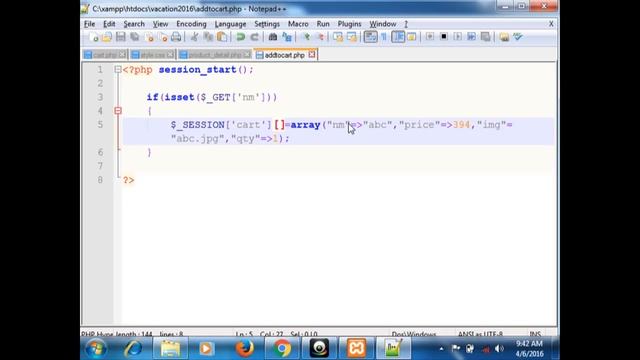Open the Encoding menu

click(x=191, y=24)
